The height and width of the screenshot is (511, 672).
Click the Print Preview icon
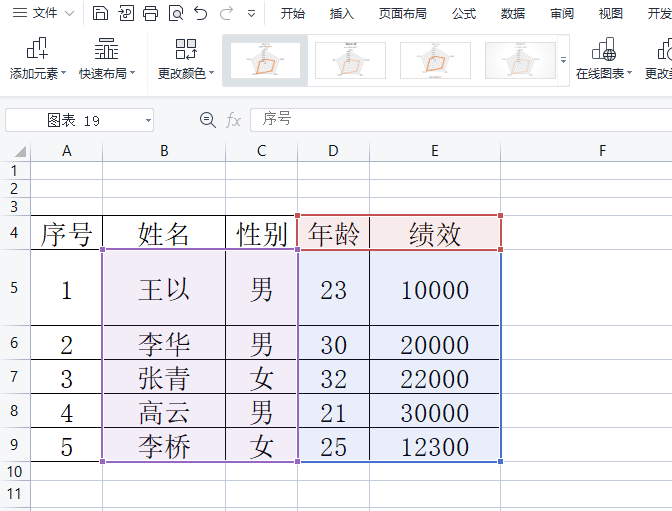176,14
